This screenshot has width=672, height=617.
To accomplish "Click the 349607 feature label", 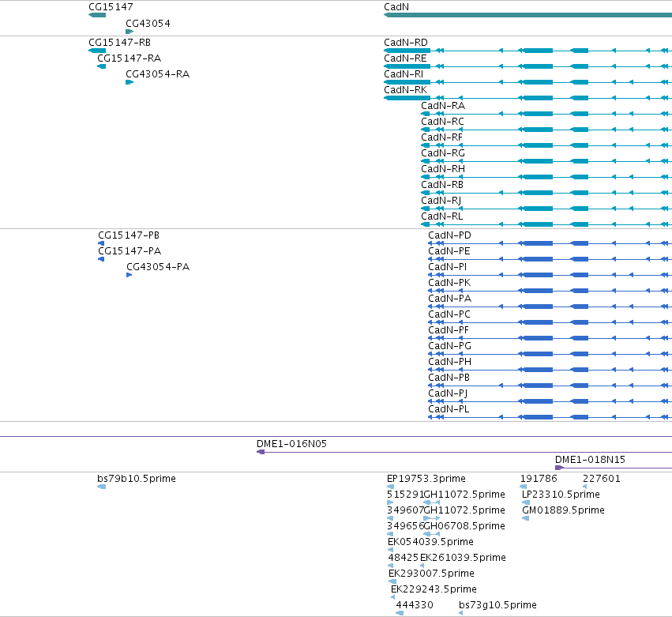I will coord(405,510).
